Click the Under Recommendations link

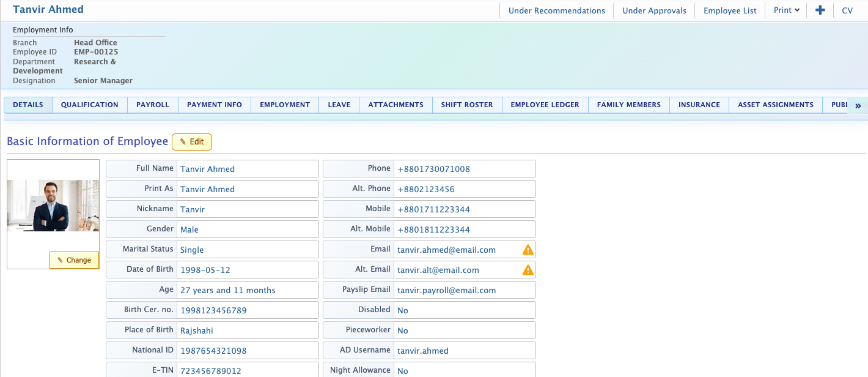pyautogui.click(x=557, y=10)
